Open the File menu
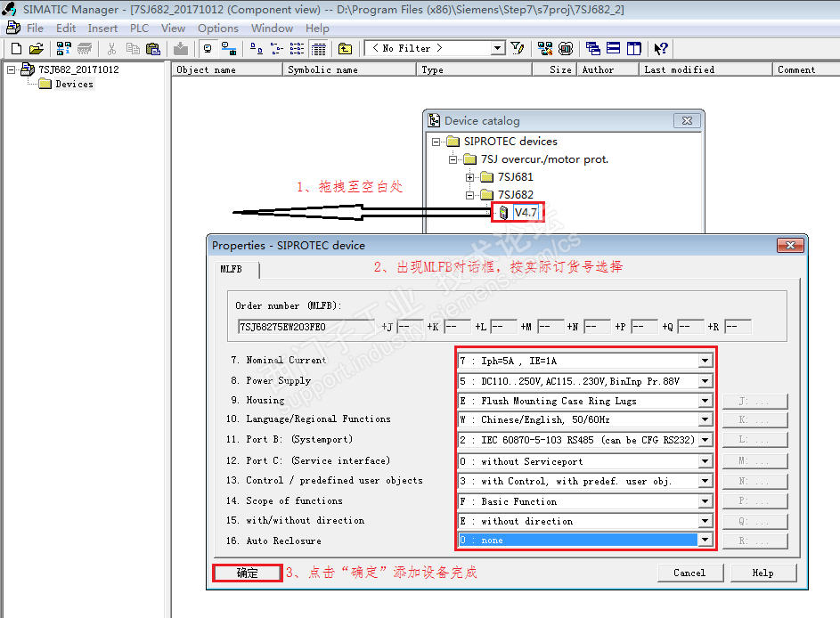This screenshot has width=840, height=618. point(35,28)
